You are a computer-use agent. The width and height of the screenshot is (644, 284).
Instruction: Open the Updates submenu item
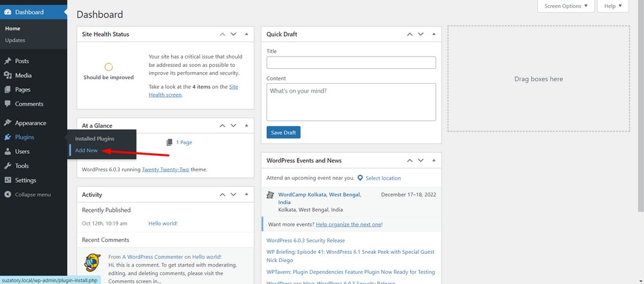pyautogui.click(x=15, y=41)
